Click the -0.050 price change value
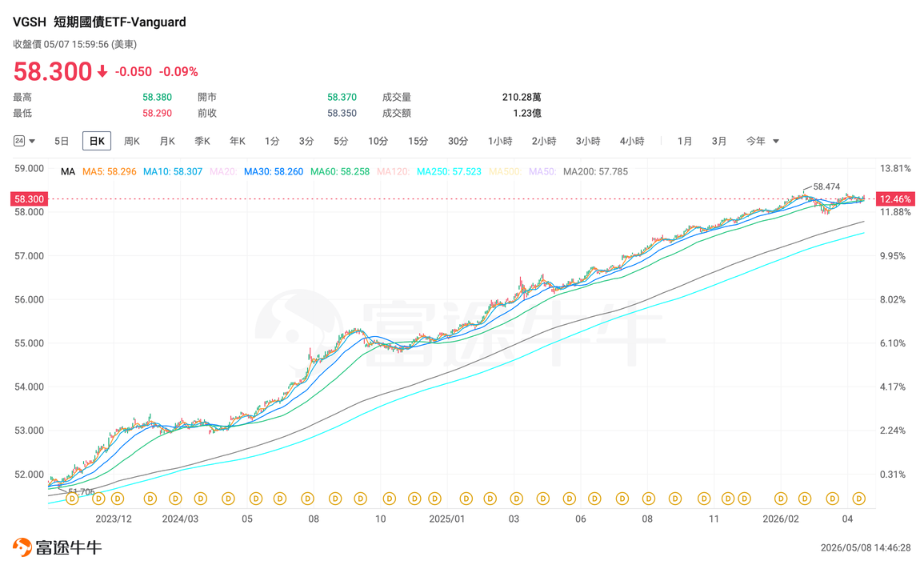The height and width of the screenshot is (569, 924). coord(133,71)
